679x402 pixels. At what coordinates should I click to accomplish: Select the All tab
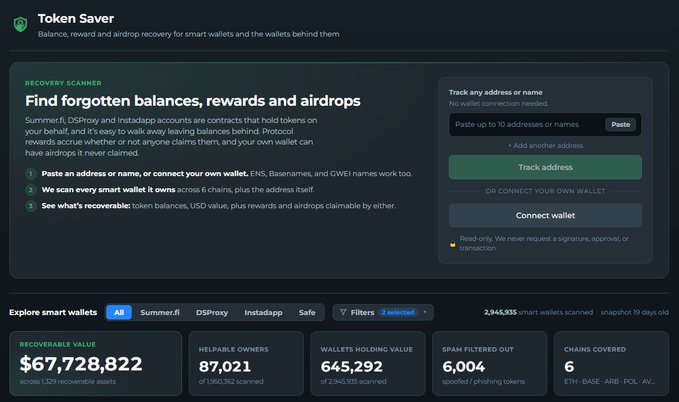point(119,312)
